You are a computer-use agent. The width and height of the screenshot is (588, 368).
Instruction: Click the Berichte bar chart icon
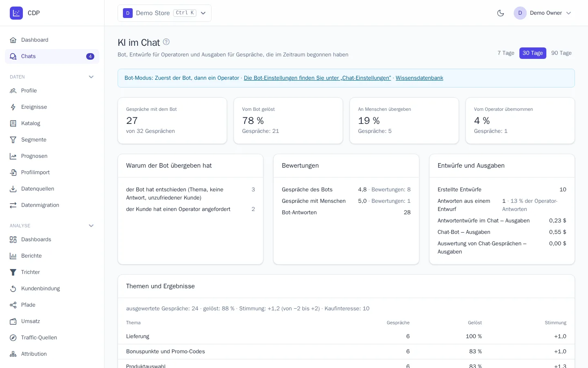point(13,256)
